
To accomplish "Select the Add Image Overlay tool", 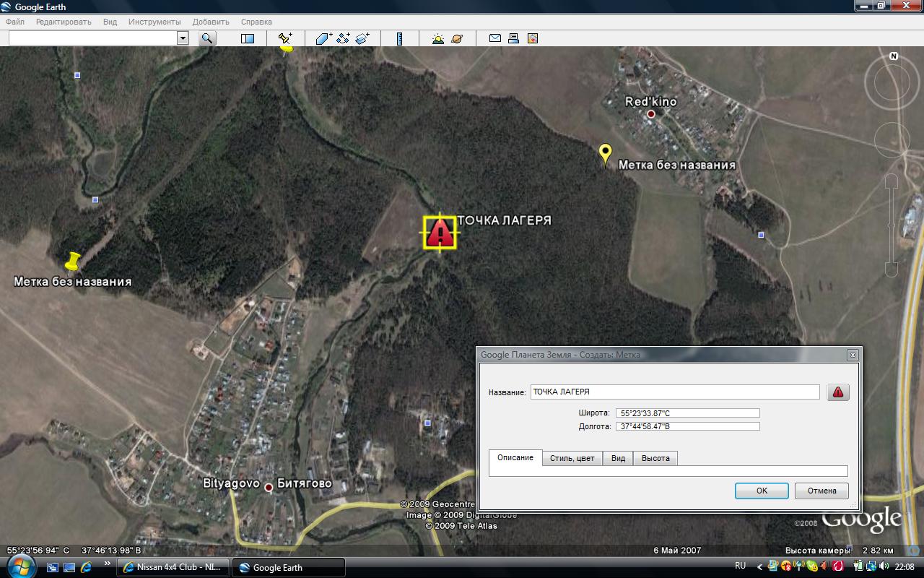I will (362, 39).
